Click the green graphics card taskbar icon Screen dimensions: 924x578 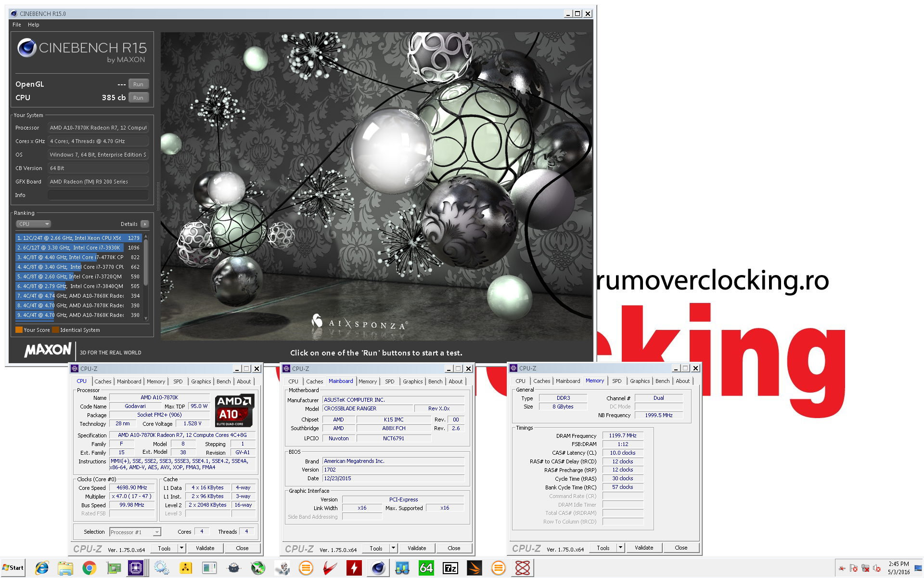tap(114, 568)
